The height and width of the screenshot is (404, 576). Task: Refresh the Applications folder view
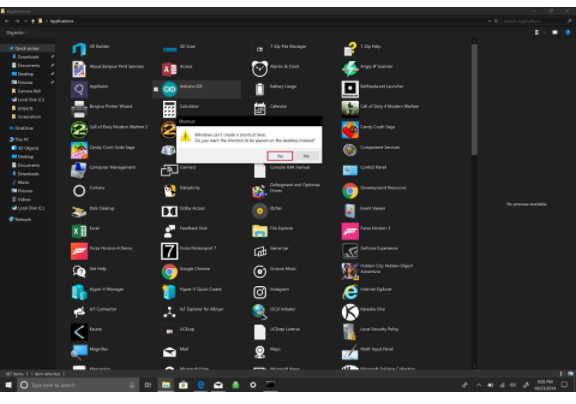click(496, 21)
